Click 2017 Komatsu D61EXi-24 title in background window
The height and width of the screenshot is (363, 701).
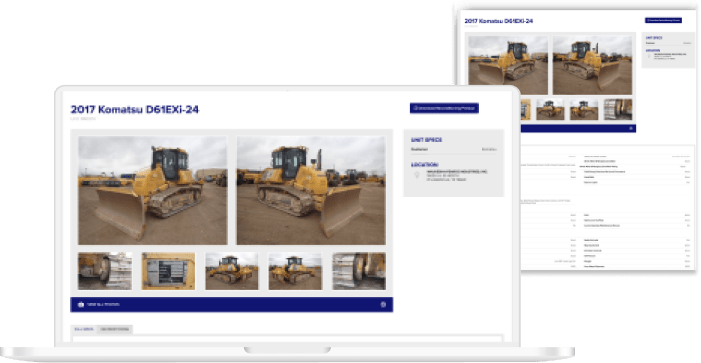click(498, 21)
